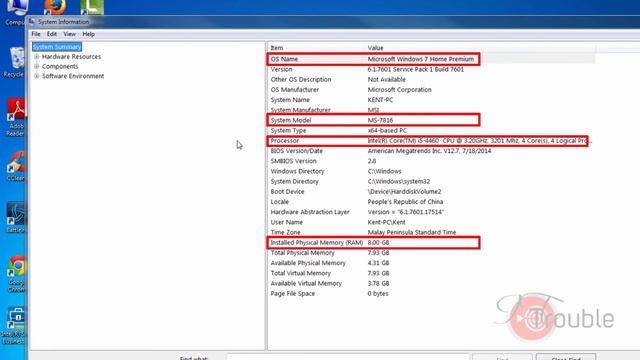
Task: Select Available Physical Memory row
Action: coord(431,263)
